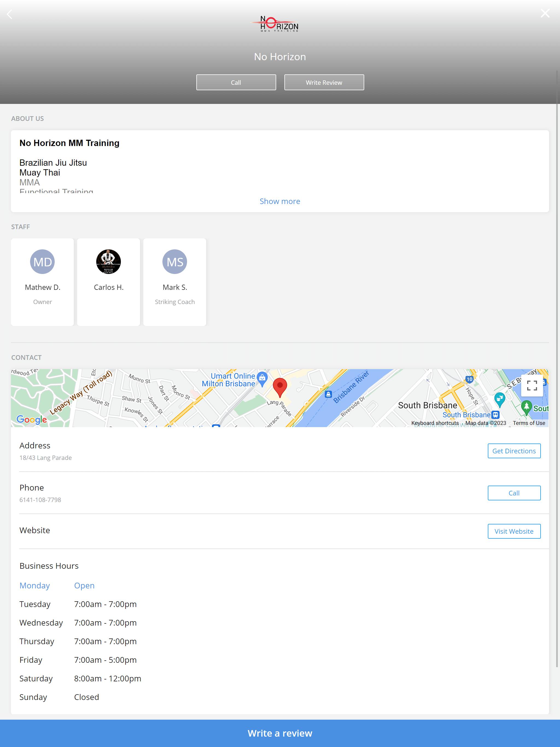
Task: Open Carlos H. profile photo
Action: [x=109, y=262]
